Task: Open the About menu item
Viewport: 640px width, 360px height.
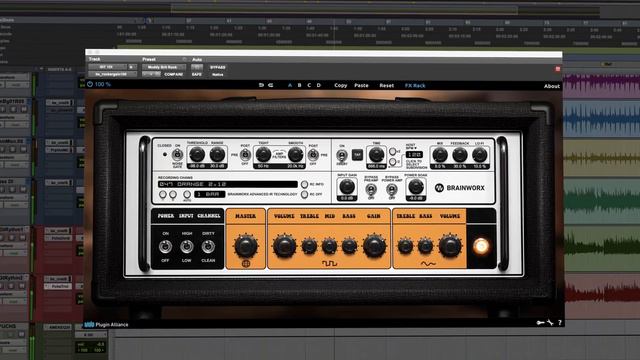Action: pos(552,86)
